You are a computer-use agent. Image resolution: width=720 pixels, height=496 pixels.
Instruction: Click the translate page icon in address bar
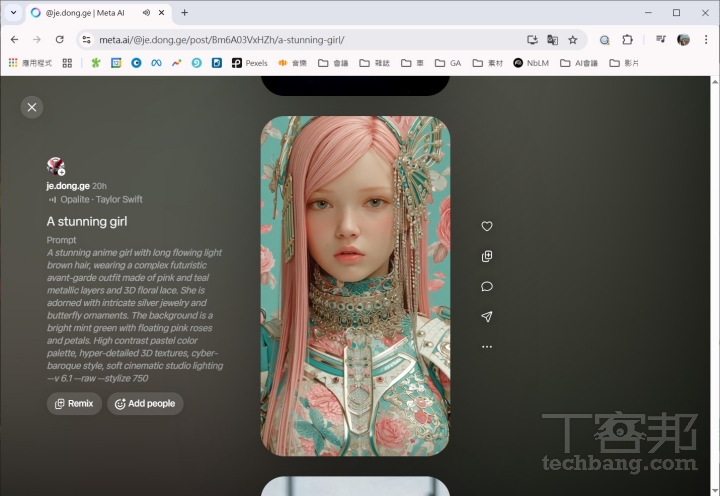(553, 40)
